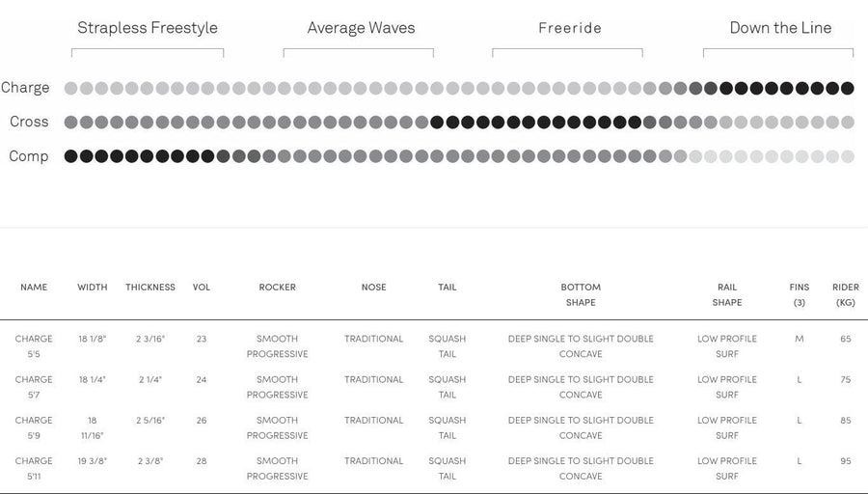Viewport: 868px width, 494px height.
Task: Click the RAIL SHAPE column header
Action: (x=727, y=294)
